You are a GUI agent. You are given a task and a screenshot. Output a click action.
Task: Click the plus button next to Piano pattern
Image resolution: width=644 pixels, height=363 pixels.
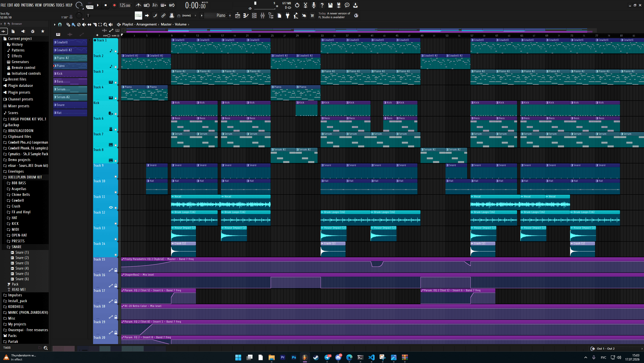click(230, 16)
